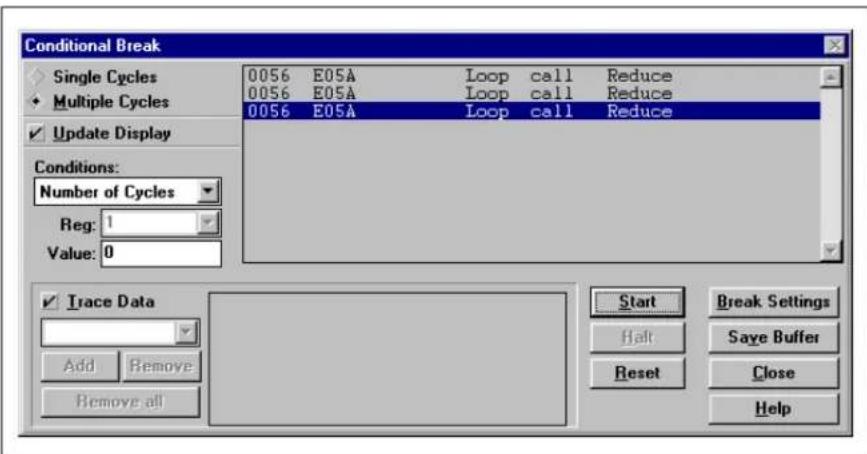Click the empty trace data list box

[388, 359]
